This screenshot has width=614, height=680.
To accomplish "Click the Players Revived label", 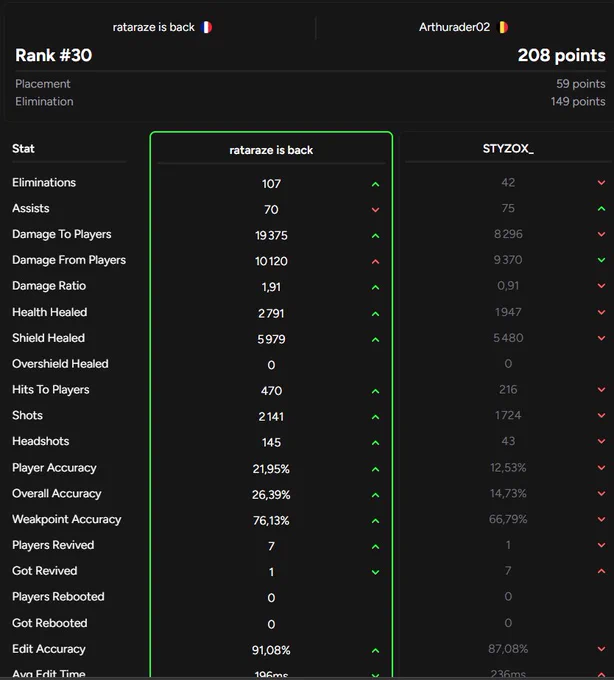I will (53, 545).
